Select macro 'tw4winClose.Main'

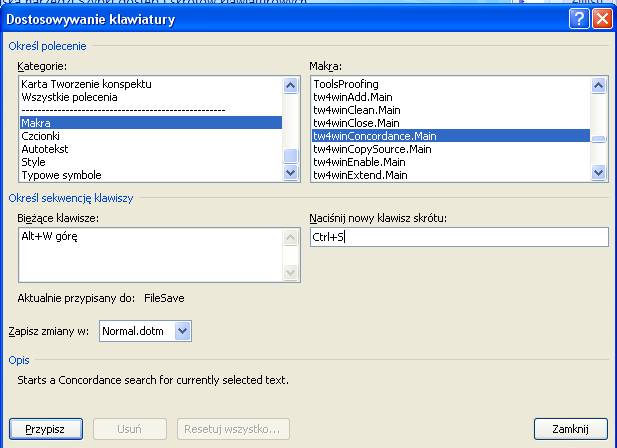tap(451, 123)
